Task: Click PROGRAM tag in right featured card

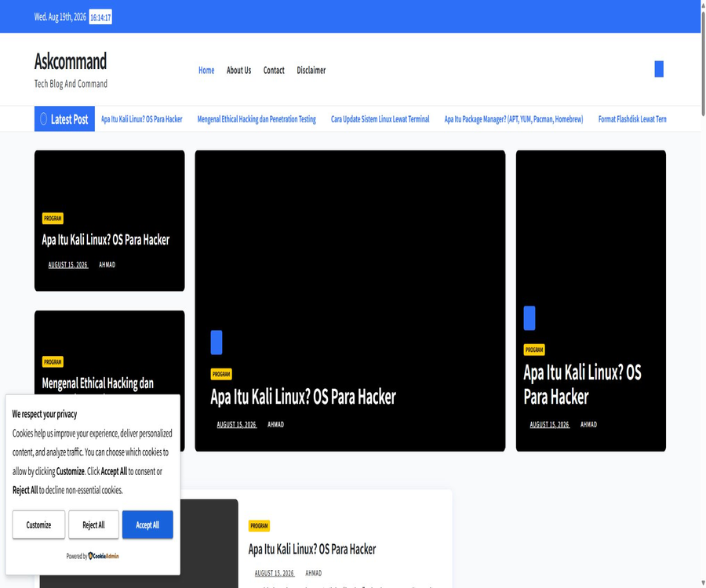Action: click(x=534, y=350)
